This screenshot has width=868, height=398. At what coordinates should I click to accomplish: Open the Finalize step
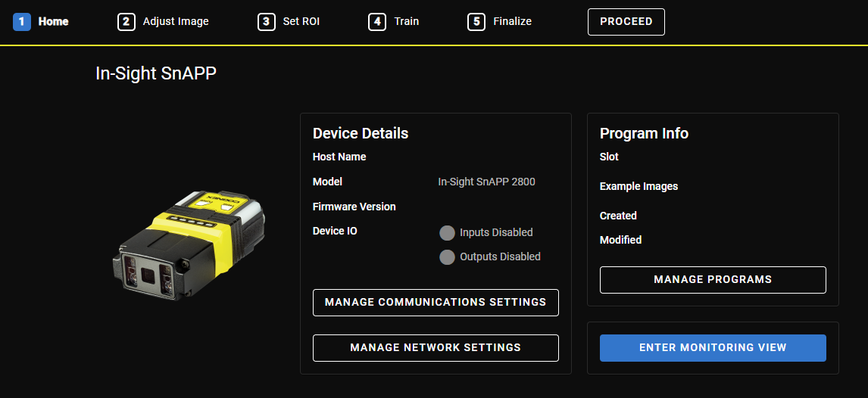click(x=512, y=22)
